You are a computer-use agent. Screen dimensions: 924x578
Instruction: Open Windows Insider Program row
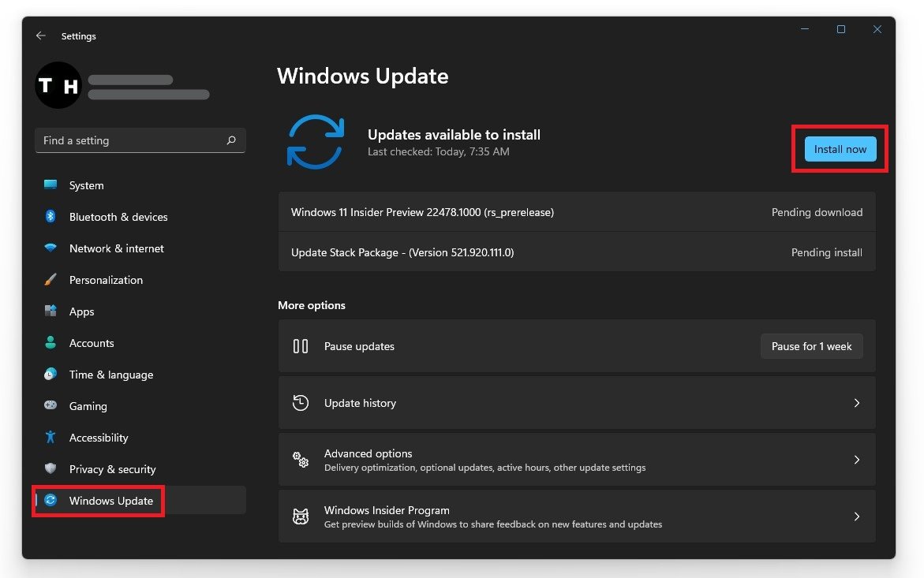(577, 516)
